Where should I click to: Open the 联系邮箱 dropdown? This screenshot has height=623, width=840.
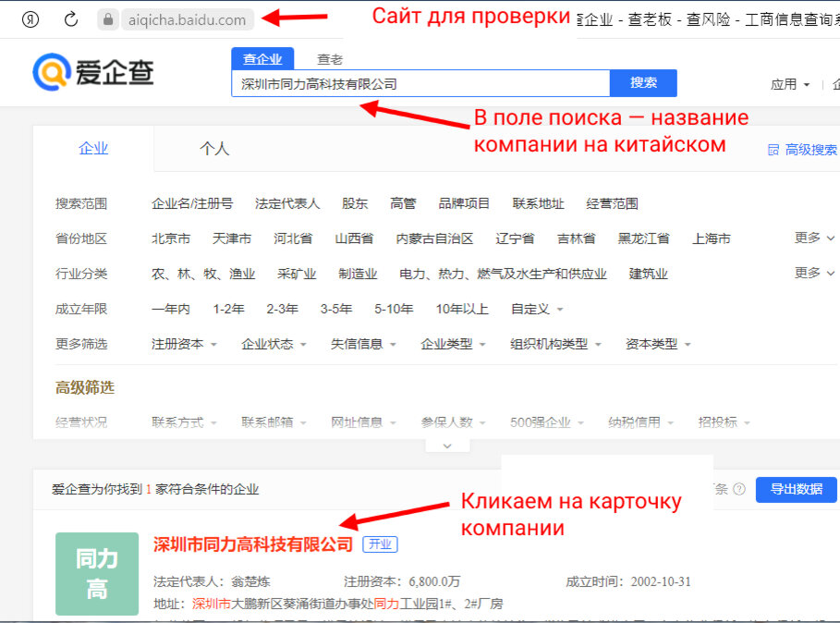click(x=274, y=422)
